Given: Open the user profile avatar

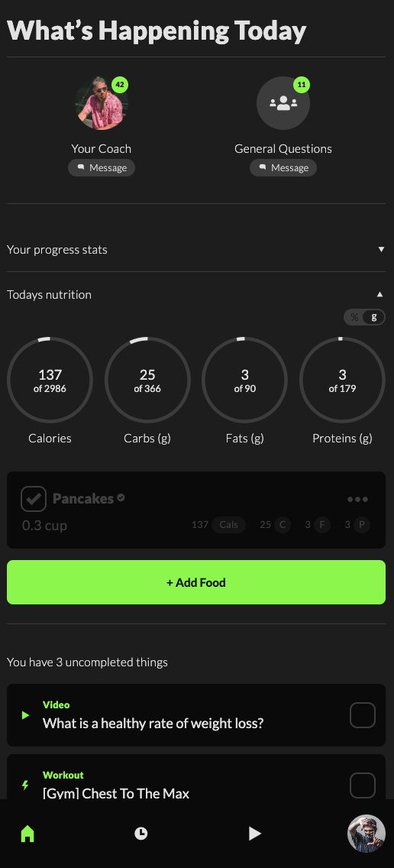Looking at the screenshot, I should point(367,833).
